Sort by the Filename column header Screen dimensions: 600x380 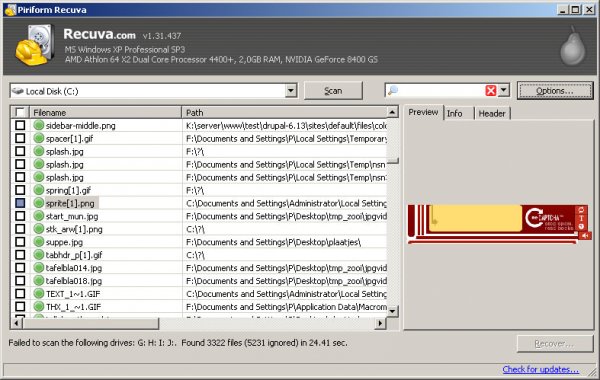(106, 112)
